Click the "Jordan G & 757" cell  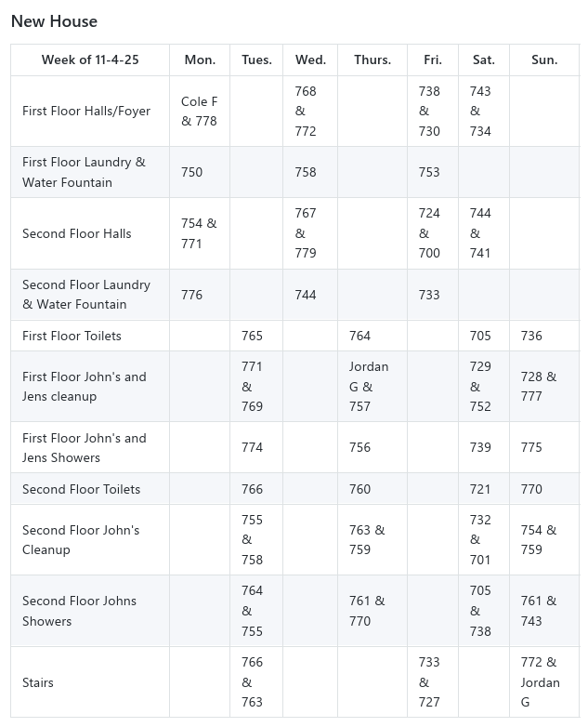click(369, 387)
